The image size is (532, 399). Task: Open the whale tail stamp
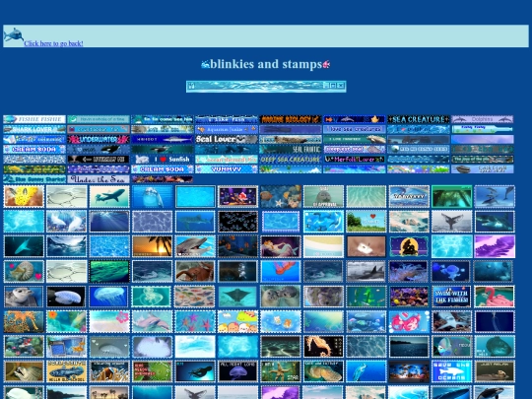452,222
